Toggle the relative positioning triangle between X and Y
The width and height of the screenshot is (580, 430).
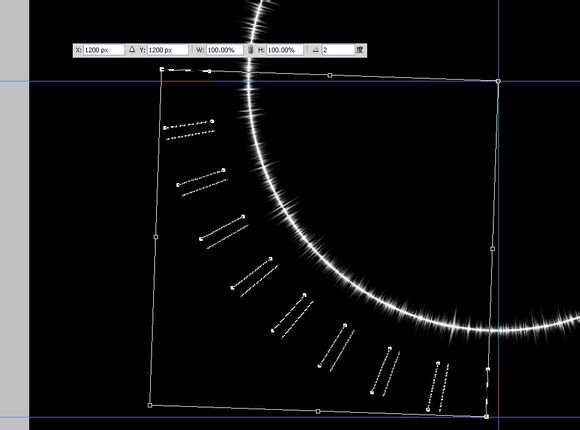[132, 50]
